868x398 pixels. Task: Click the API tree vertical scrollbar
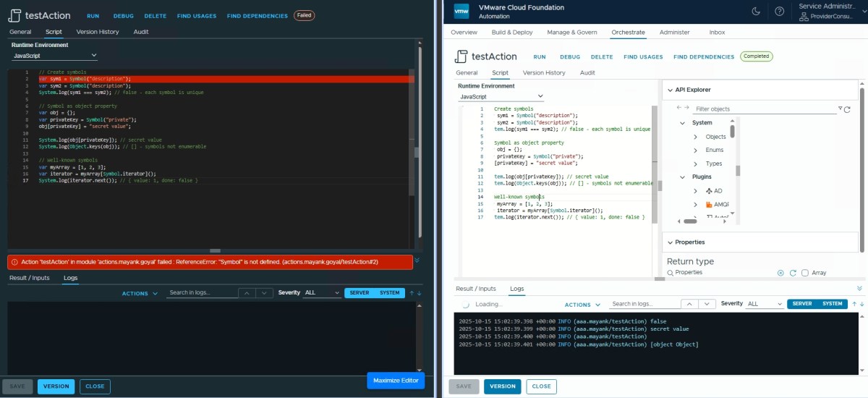(x=732, y=132)
